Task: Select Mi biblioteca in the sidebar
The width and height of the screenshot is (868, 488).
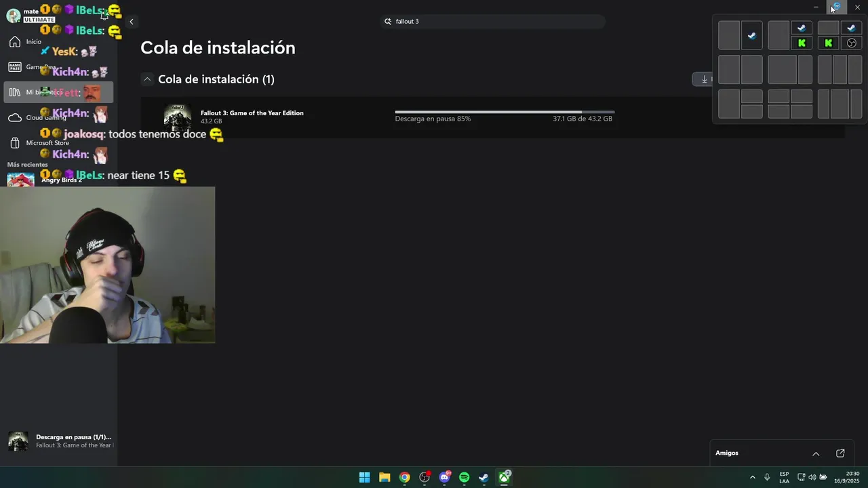Action: click(x=58, y=92)
